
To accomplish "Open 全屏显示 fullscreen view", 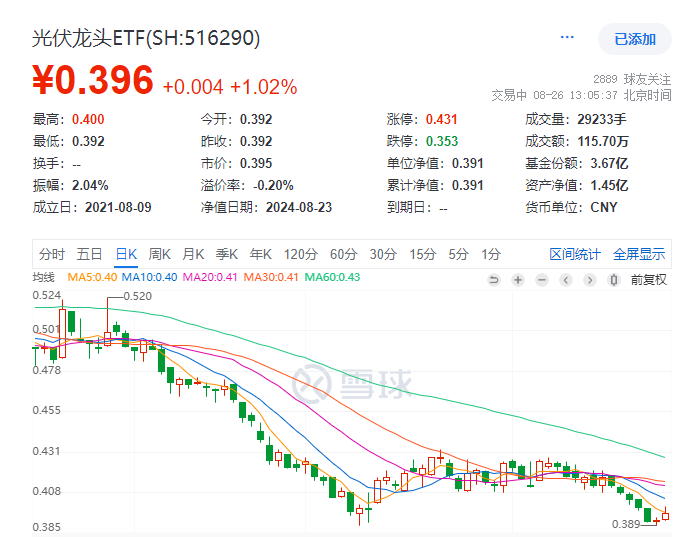I will coord(639,254).
